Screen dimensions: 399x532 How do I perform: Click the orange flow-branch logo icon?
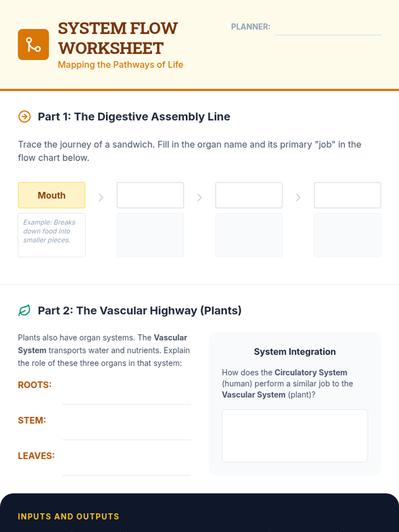(33, 45)
